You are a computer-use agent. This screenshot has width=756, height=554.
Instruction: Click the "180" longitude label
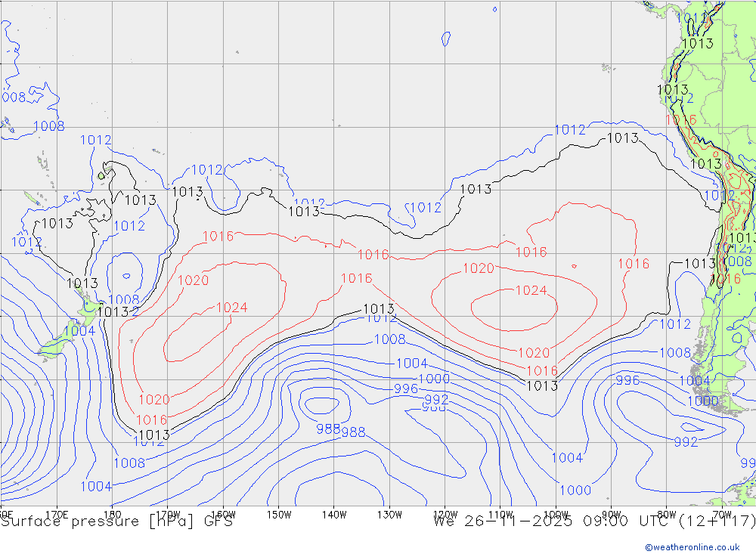113,514
